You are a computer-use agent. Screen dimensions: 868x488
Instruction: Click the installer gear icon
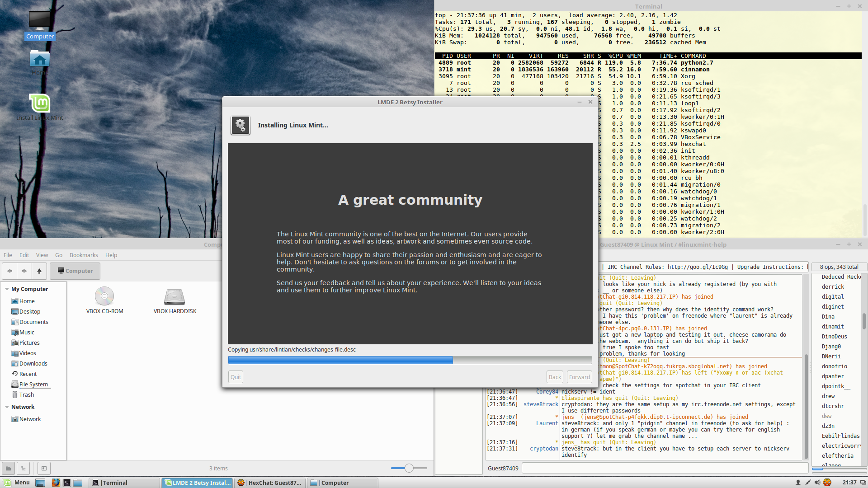coord(241,125)
